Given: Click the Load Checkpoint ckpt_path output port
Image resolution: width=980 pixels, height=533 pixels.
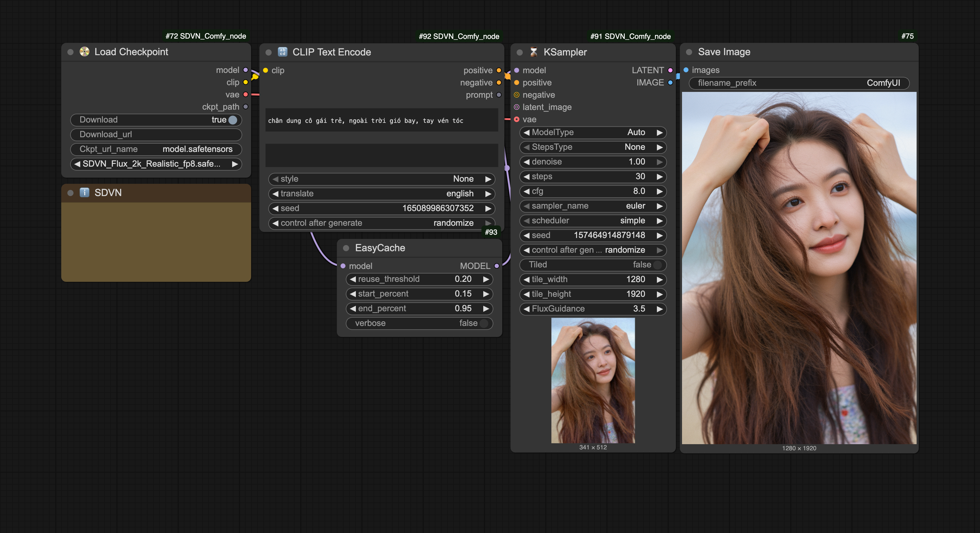Looking at the screenshot, I should point(245,107).
